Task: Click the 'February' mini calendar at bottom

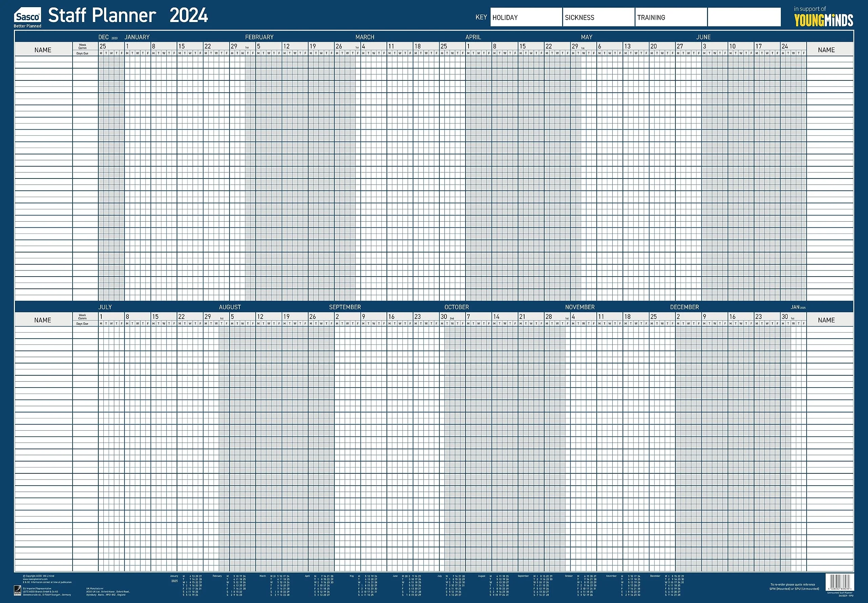Action: point(229,586)
